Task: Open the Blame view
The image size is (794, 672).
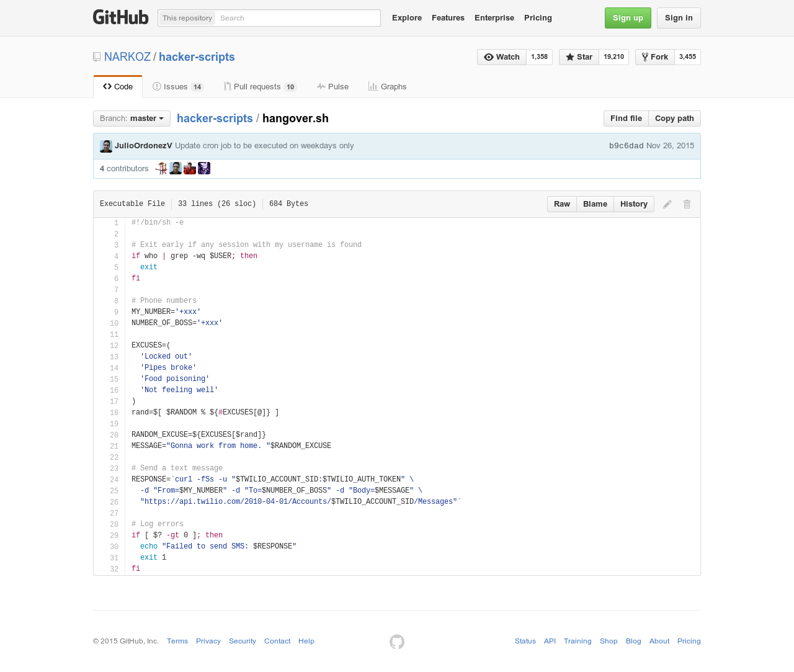Action: point(595,204)
